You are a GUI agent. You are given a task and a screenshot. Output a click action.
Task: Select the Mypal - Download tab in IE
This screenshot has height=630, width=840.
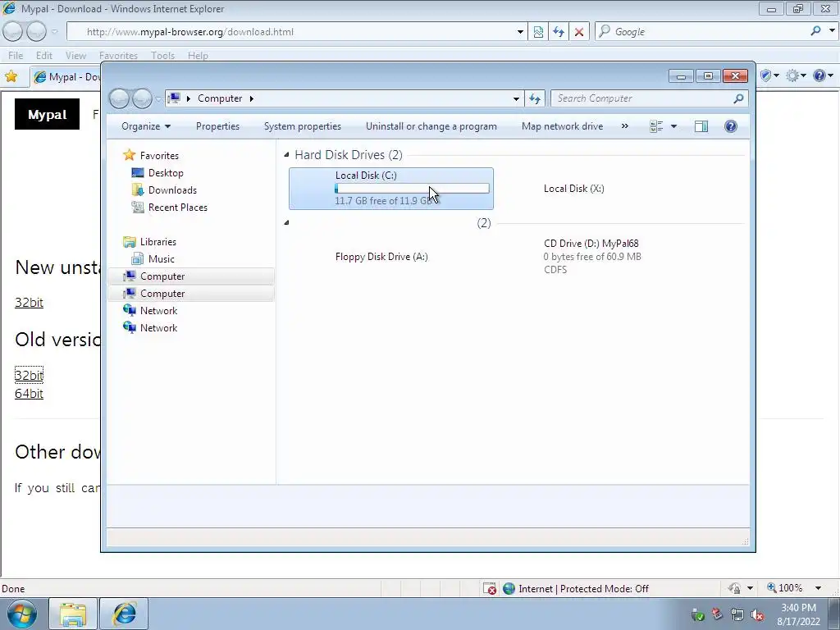point(67,77)
